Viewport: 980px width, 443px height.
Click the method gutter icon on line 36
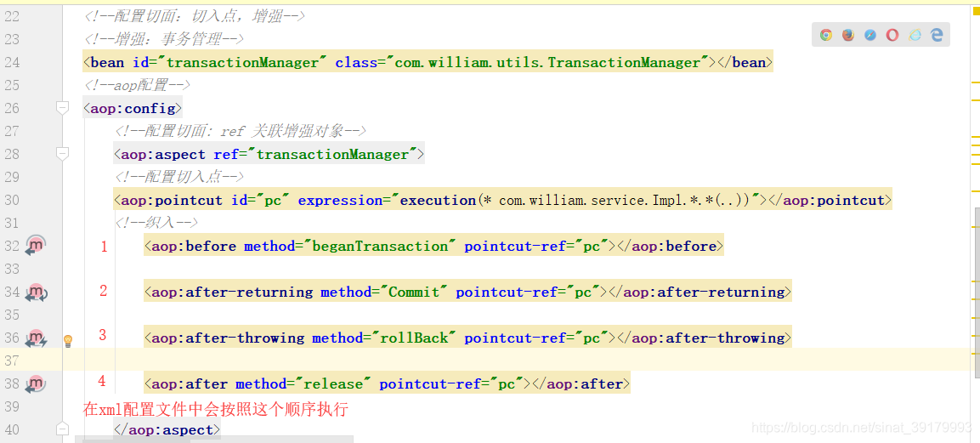click(36, 338)
